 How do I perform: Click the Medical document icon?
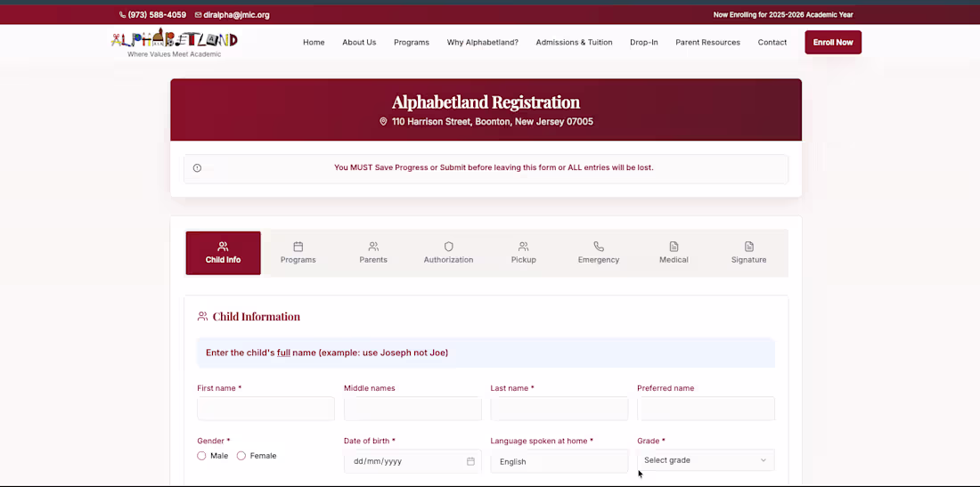coord(674,247)
